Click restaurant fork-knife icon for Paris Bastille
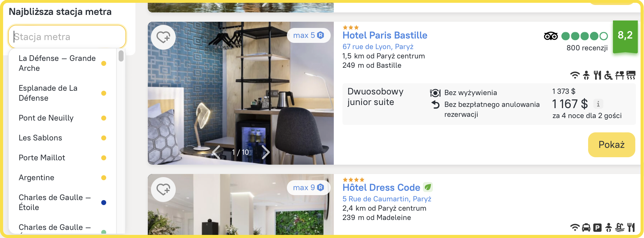 [597, 75]
